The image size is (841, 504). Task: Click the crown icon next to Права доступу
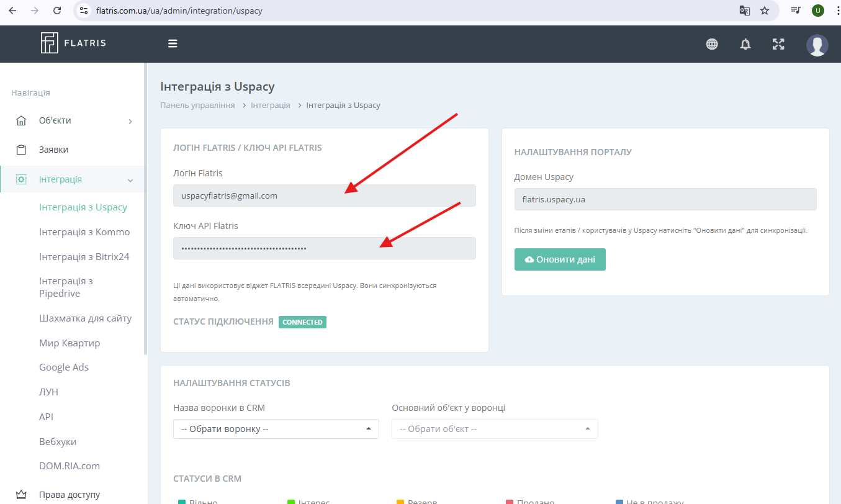tap(21, 495)
